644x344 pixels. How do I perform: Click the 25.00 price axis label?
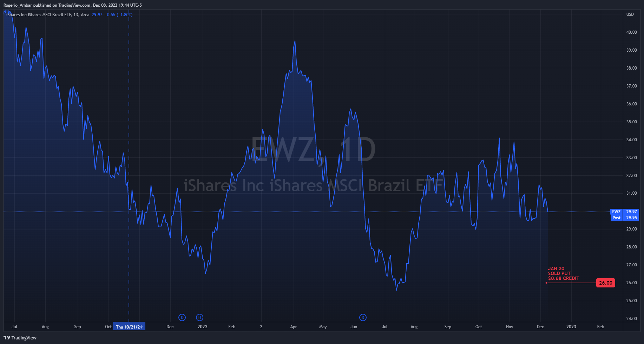pyautogui.click(x=632, y=301)
